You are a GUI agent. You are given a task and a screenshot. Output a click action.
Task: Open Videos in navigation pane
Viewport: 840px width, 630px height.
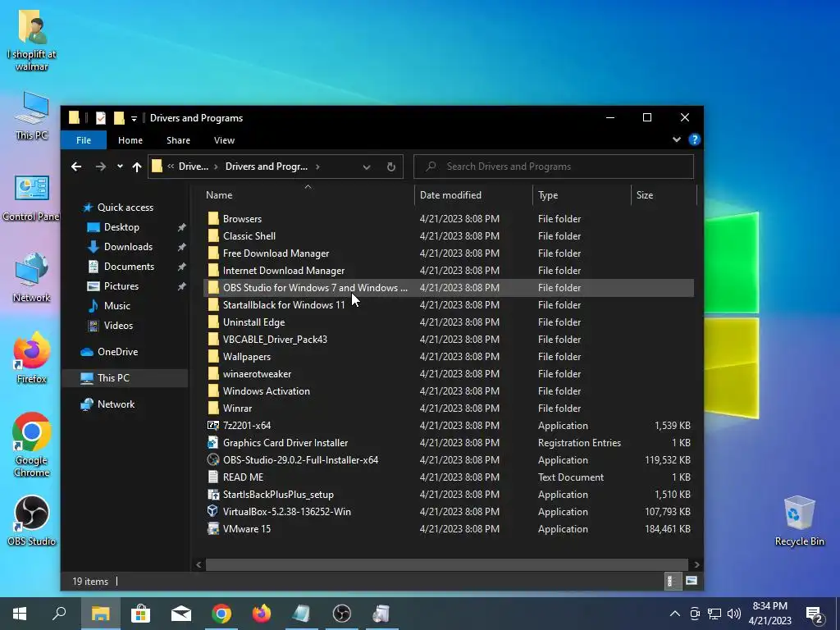click(118, 325)
